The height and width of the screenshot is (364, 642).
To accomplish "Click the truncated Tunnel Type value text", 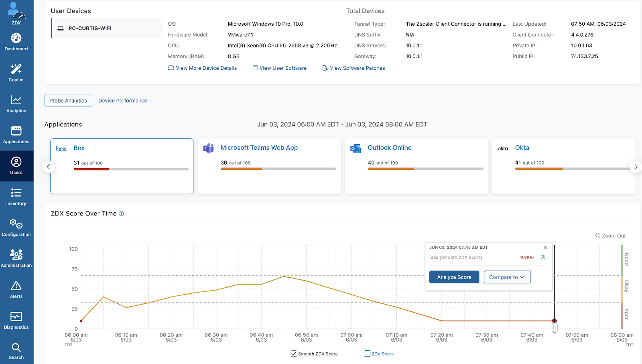I will (456, 24).
